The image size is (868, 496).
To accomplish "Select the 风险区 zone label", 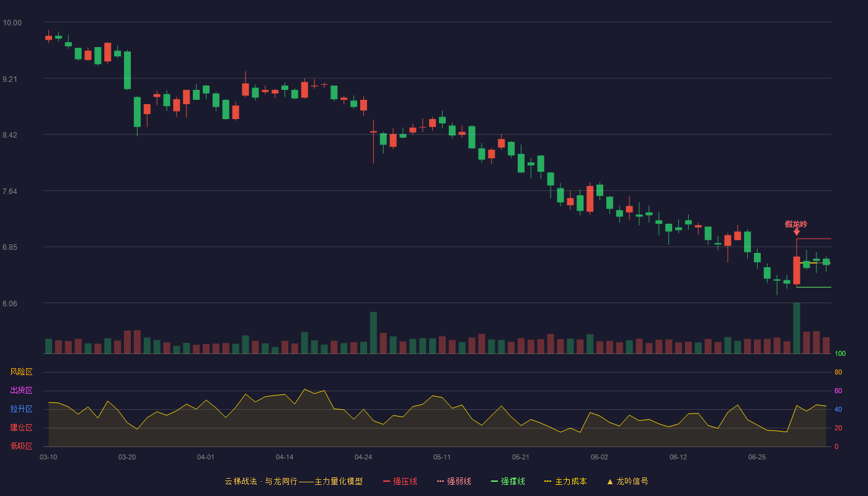I will 21,372.
